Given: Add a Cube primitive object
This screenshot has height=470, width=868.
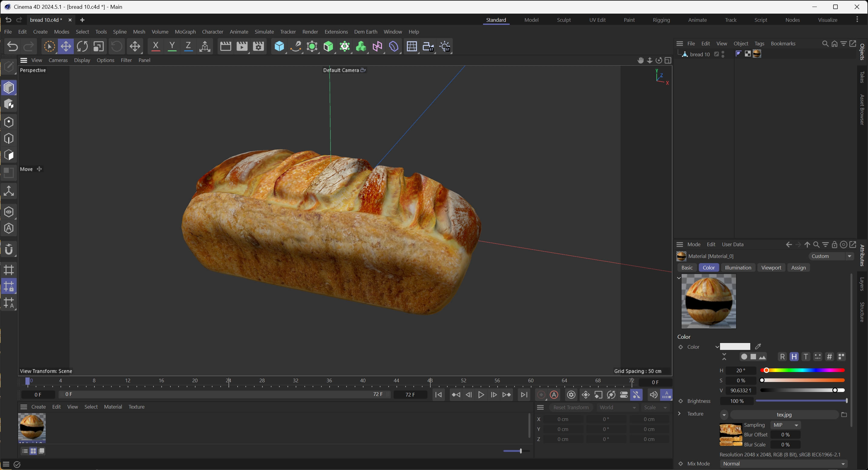Looking at the screenshot, I should (x=279, y=47).
